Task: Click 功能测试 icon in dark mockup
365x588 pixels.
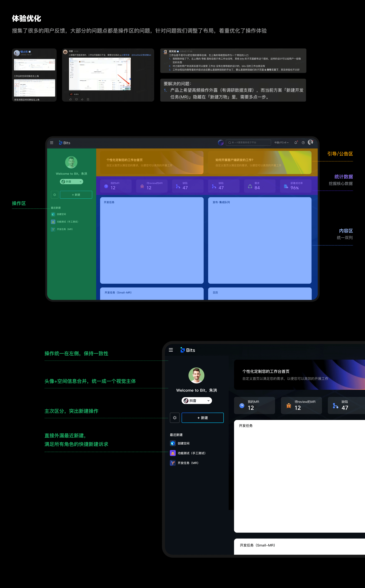Action: (x=173, y=453)
